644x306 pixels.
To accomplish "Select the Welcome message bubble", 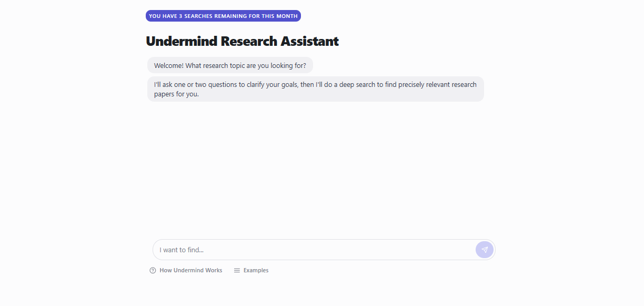I will [x=230, y=66].
